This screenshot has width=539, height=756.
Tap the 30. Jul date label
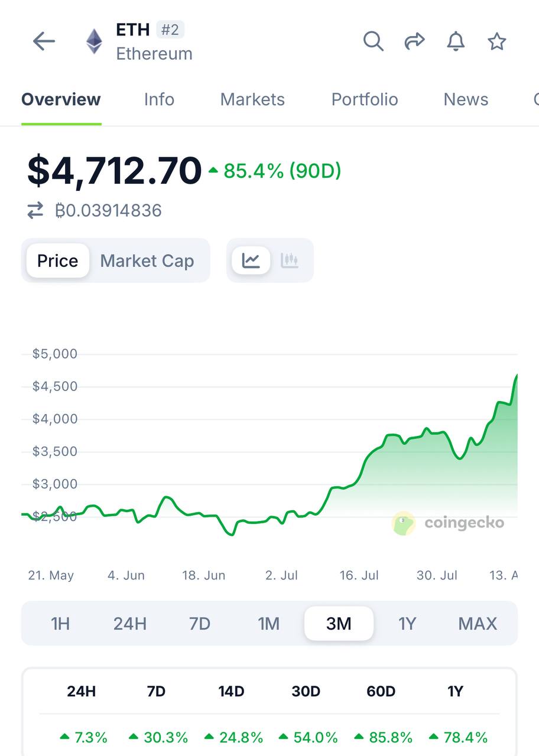pos(437,575)
